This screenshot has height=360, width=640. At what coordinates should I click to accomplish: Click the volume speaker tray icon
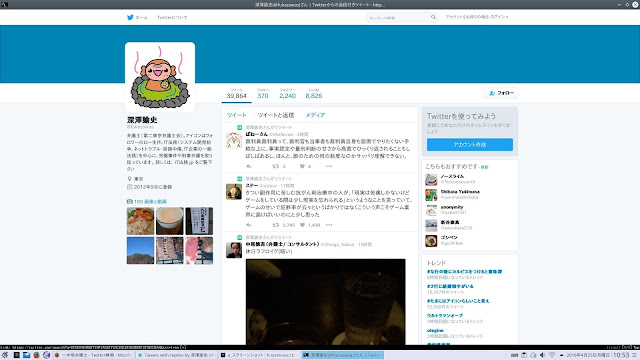click(x=542, y=355)
